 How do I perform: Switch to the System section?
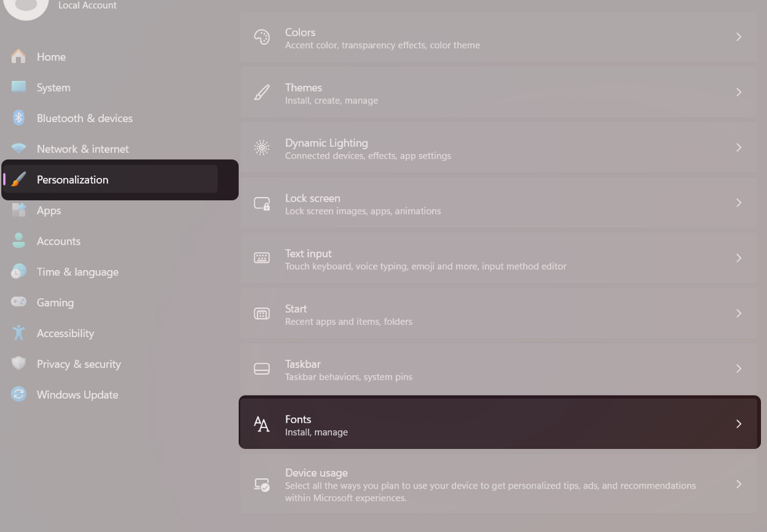[53, 87]
